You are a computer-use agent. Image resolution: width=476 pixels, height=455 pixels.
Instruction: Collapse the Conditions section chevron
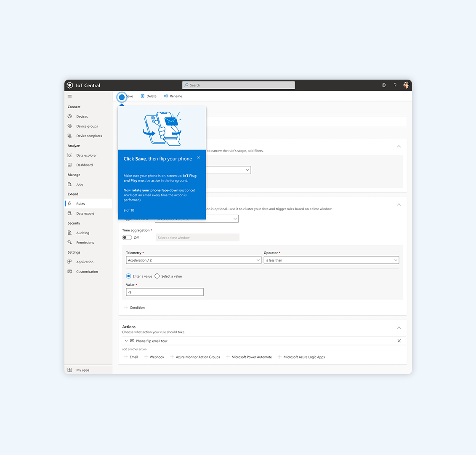click(x=399, y=205)
